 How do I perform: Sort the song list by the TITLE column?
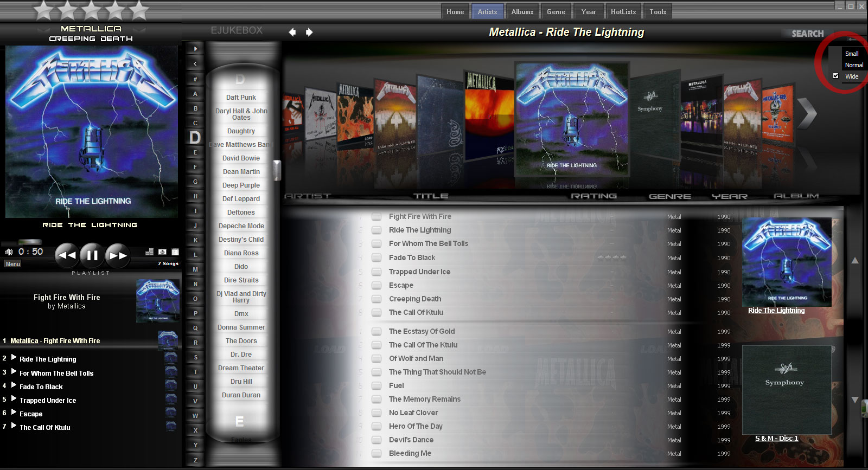point(431,196)
